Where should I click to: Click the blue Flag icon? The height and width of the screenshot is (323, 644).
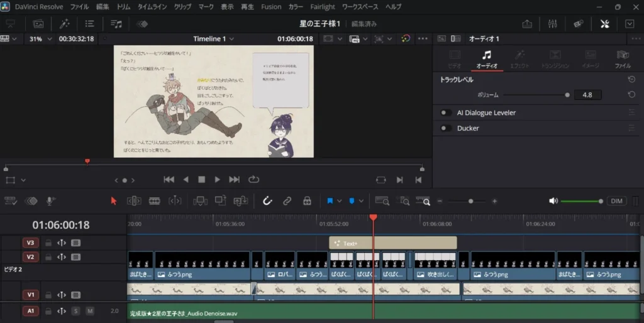coord(330,200)
